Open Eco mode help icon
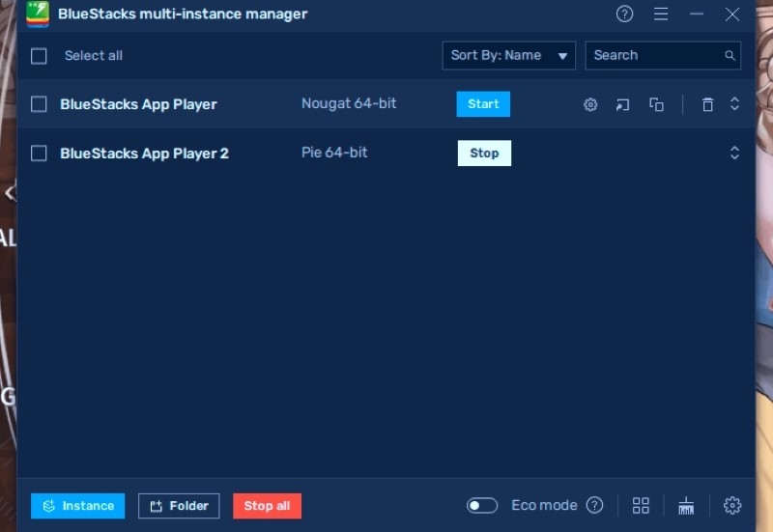The image size is (773, 532). tap(594, 505)
